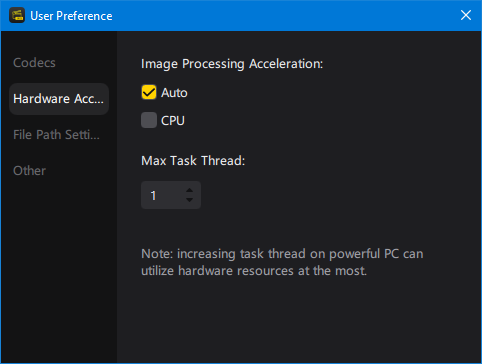
Task: Open the Codecs settings tab
Action: pos(34,63)
